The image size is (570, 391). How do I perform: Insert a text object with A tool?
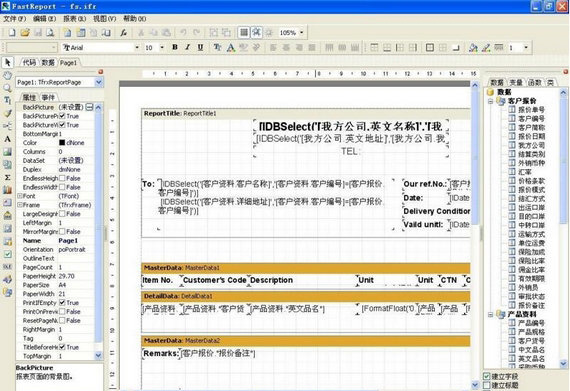click(x=8, y=139)
